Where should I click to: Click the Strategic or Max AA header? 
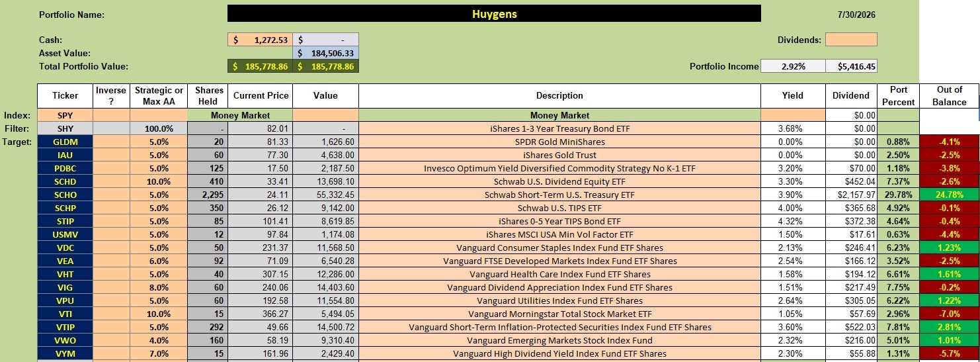click(x=159, y=96)
